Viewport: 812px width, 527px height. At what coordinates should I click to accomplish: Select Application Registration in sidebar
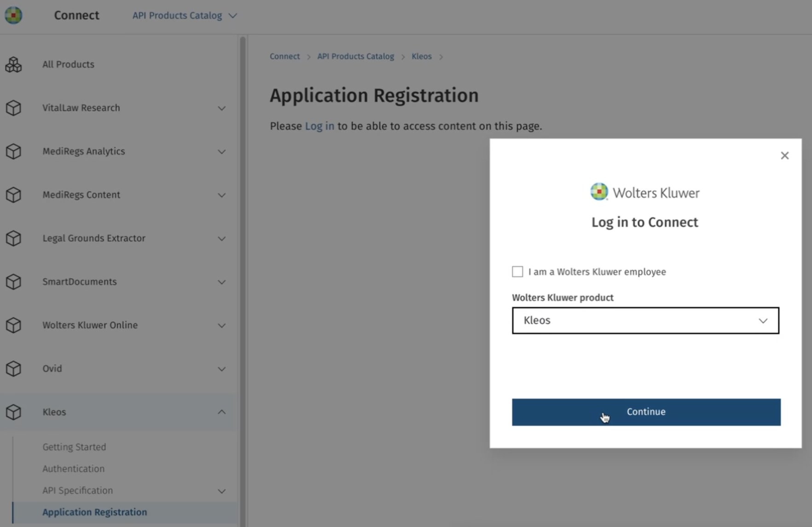[x=95, y=512]
